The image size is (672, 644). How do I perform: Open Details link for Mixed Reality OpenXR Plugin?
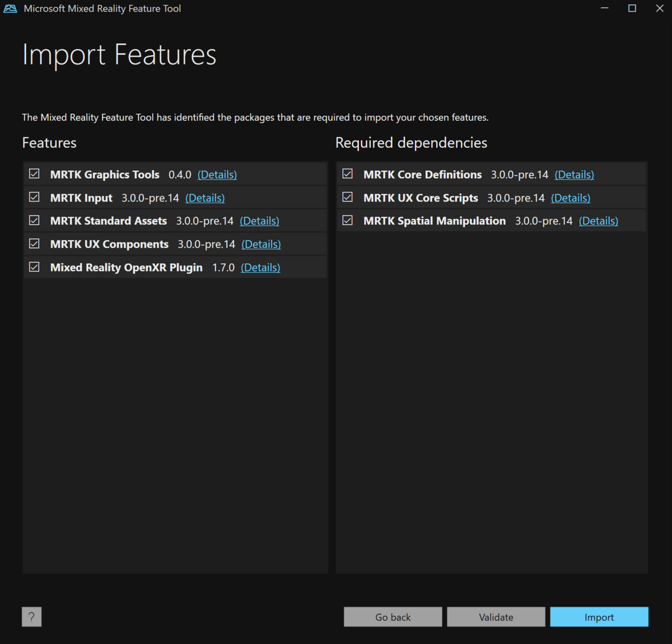tap(260, 268)
